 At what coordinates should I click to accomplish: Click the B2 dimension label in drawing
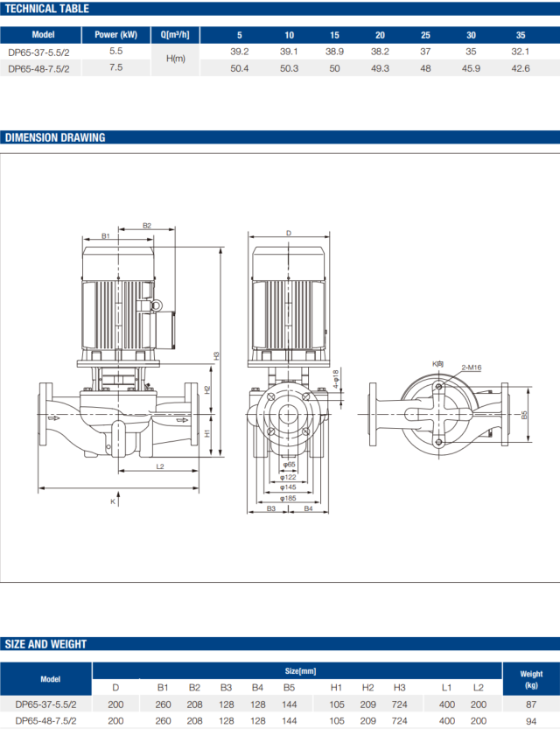[x=147, y=226]
